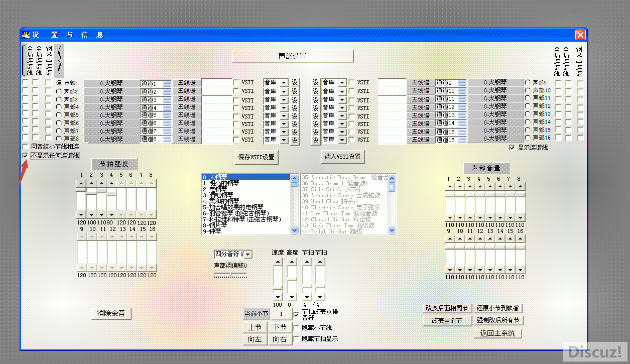This screenshot has height=364, width=630.
Task: Click the brace bracket icon above voice radio buttons
Action: pyautogui.click(x=59, y=60)
